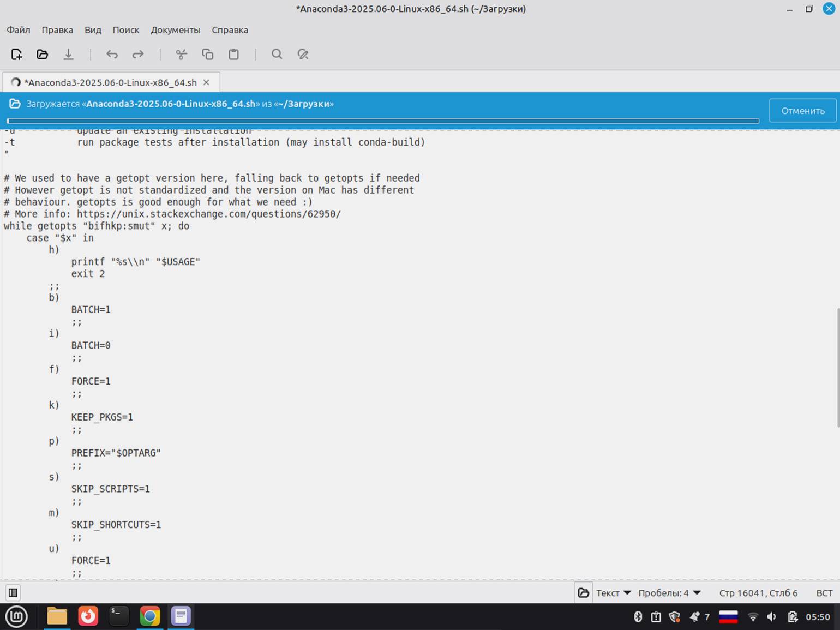Cut selection with the scissors icon

coord(181,54)
